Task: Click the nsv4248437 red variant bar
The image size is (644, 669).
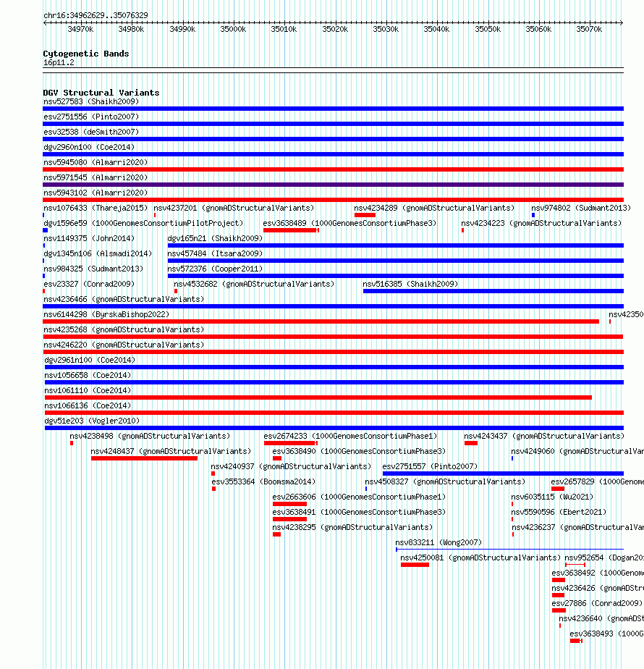Action: (144, 458)
